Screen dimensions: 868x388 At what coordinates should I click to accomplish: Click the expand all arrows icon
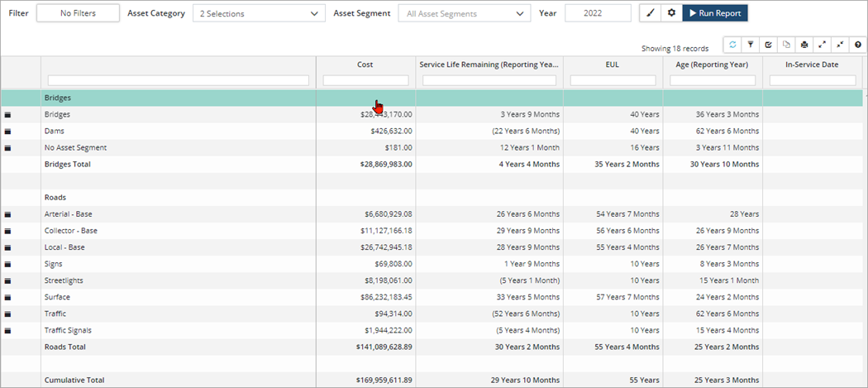822,45
